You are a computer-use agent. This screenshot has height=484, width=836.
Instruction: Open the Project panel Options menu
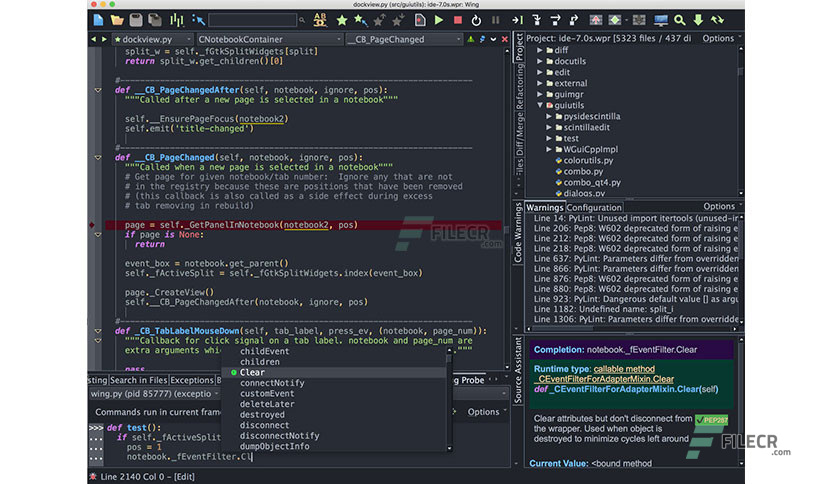point(721,38)
